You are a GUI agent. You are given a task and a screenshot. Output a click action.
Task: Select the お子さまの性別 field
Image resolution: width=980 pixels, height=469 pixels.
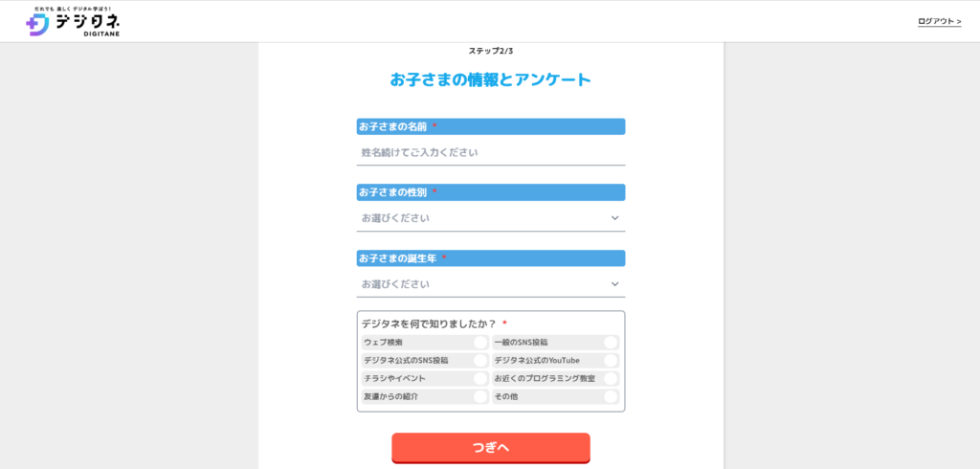click(491, 218)
